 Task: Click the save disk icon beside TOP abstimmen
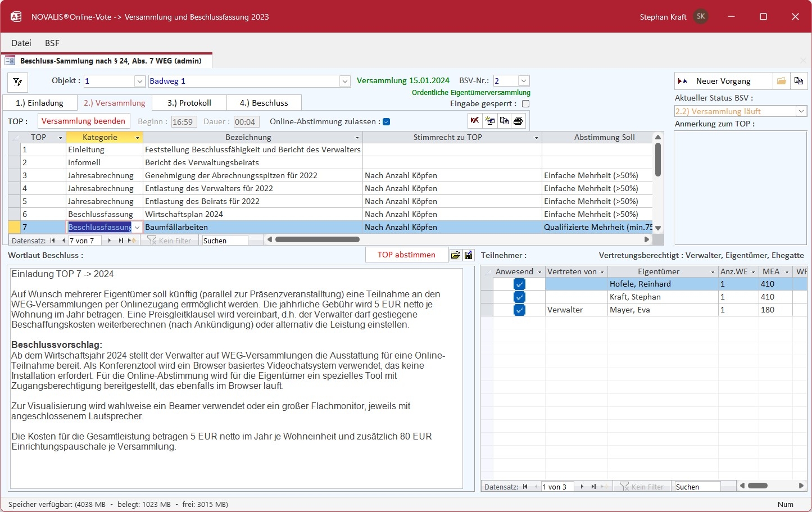pos(469,255)
